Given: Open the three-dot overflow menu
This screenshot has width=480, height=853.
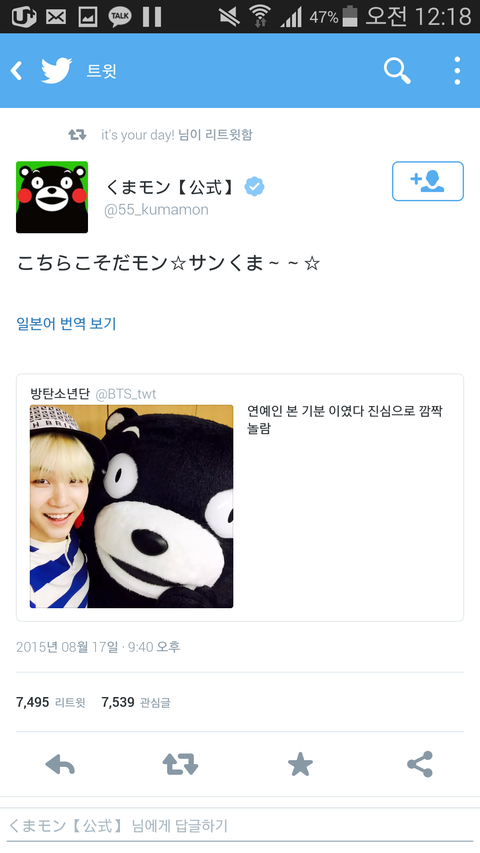Looking at the screenshot, I should click(x=457, y=71).
